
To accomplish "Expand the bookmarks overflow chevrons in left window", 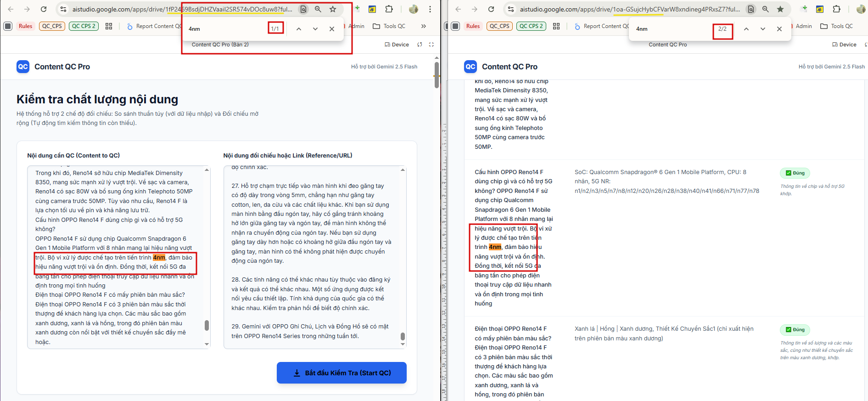I will point(424,26).
